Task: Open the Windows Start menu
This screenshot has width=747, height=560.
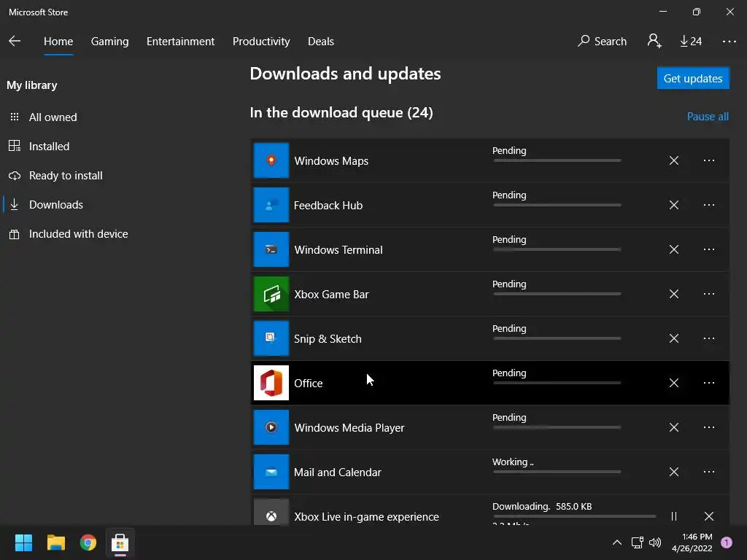Action: (23, 542)
